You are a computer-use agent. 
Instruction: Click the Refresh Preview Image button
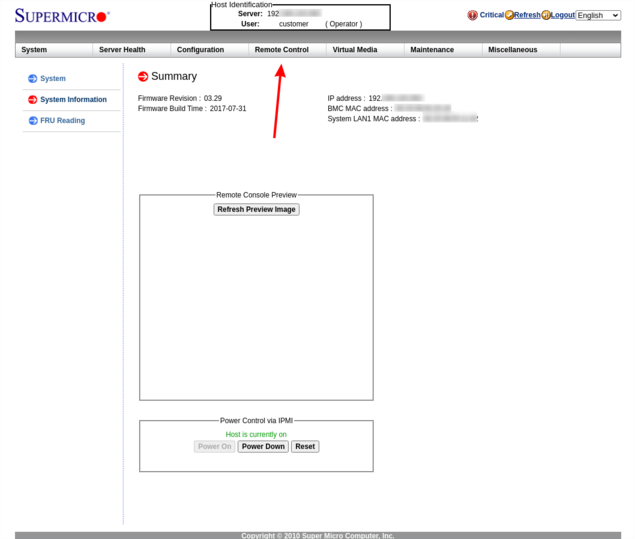tap(256, 209)
